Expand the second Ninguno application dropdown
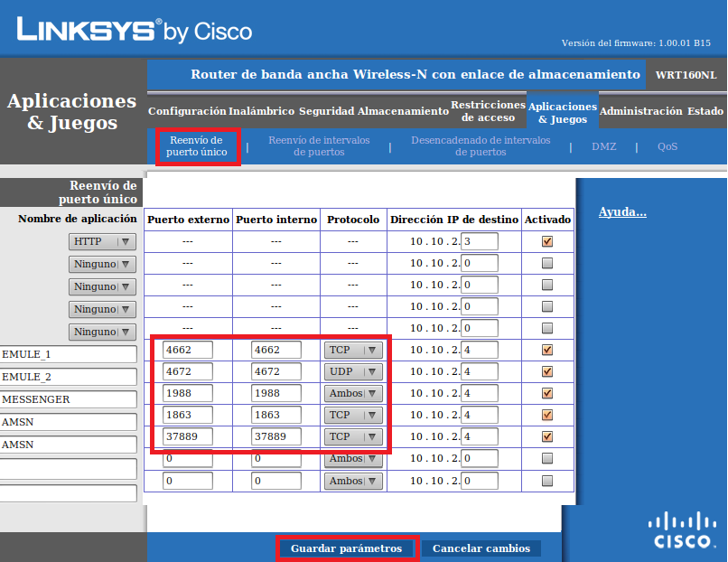The image size is (728, 562). pos(103,286)
